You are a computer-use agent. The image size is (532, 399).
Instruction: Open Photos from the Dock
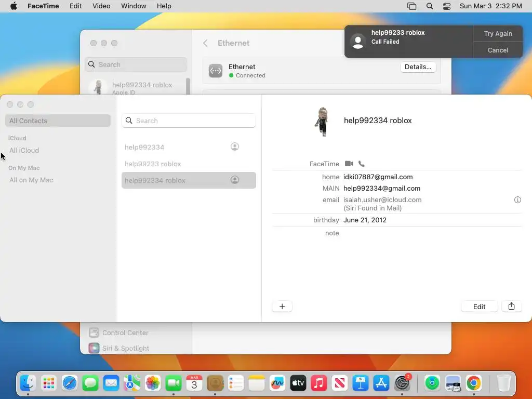[x=153, y=383]
